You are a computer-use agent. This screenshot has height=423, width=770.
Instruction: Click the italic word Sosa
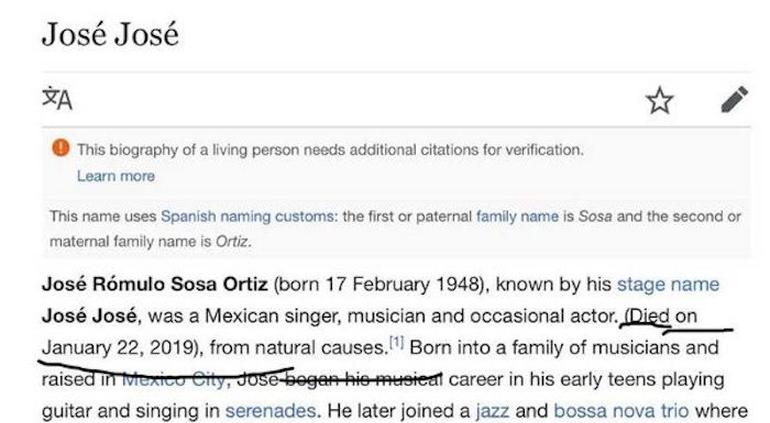point(595,216)
